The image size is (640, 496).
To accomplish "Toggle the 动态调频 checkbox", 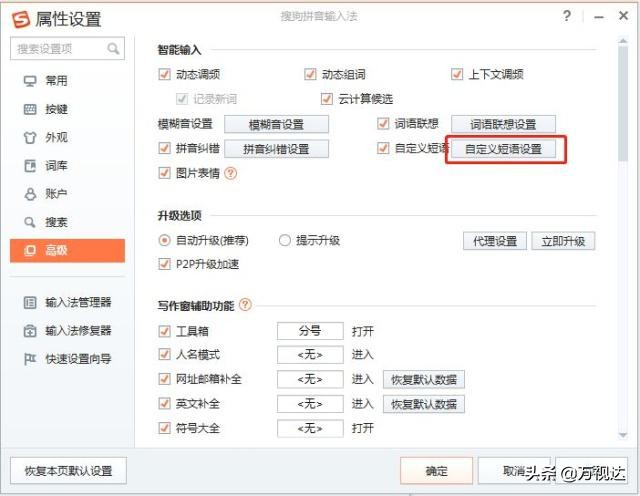I will tap(164, 74).
